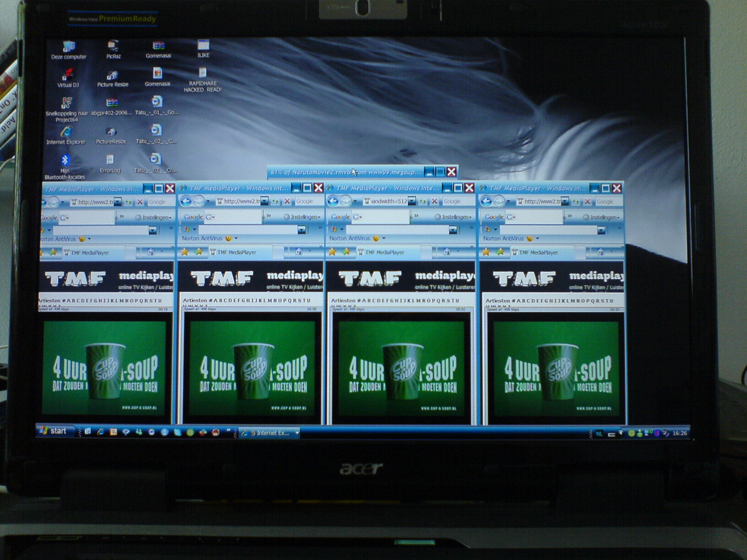Select the RAPIDHARE HACKED READ! file
Viewport: 747px width, 560px height.
click(x=203, y=80)
